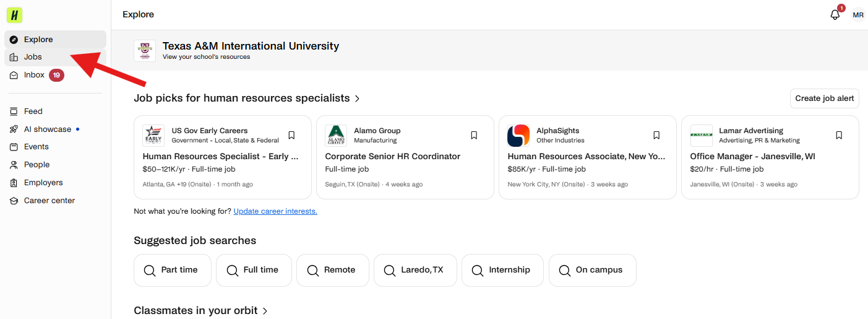Select the Remote suggested search
The width and height of the screenshot is (868, 319).
coord(333,270)
